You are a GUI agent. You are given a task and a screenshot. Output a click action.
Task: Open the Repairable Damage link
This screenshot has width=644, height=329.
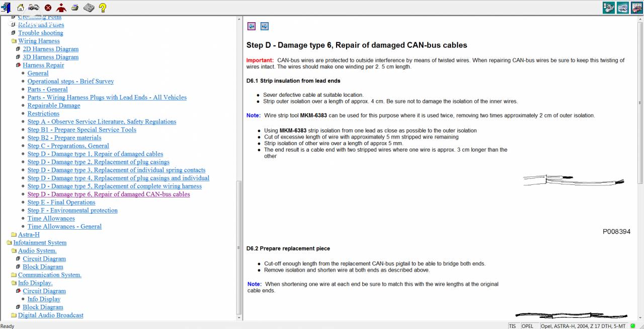[x=54, y=105]
